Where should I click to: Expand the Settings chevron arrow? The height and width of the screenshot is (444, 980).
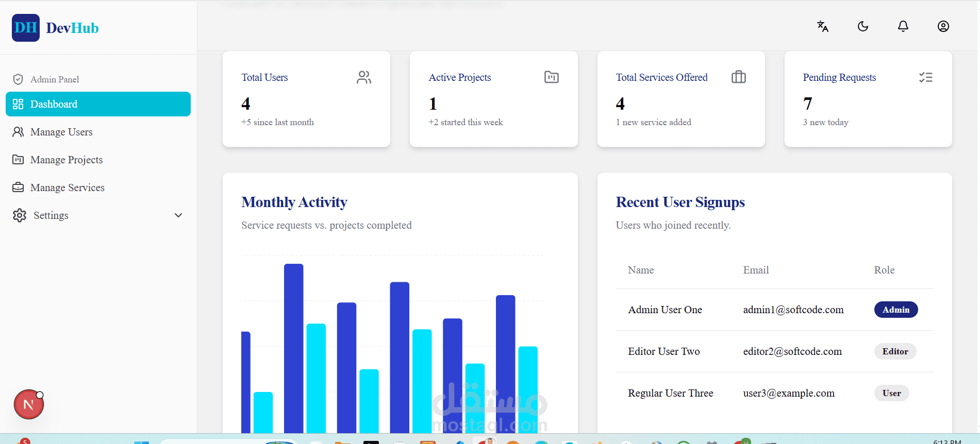coord(178,215)
